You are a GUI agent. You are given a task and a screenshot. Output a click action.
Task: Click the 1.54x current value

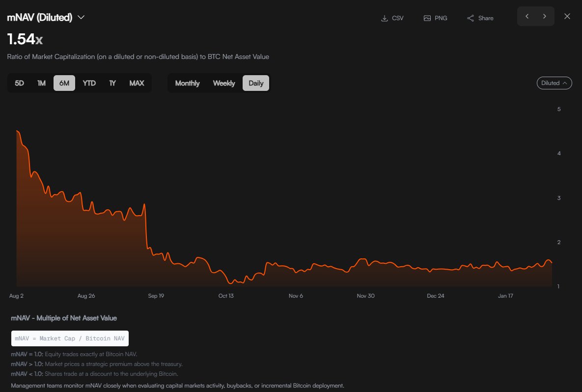click(x=25, y=39)
